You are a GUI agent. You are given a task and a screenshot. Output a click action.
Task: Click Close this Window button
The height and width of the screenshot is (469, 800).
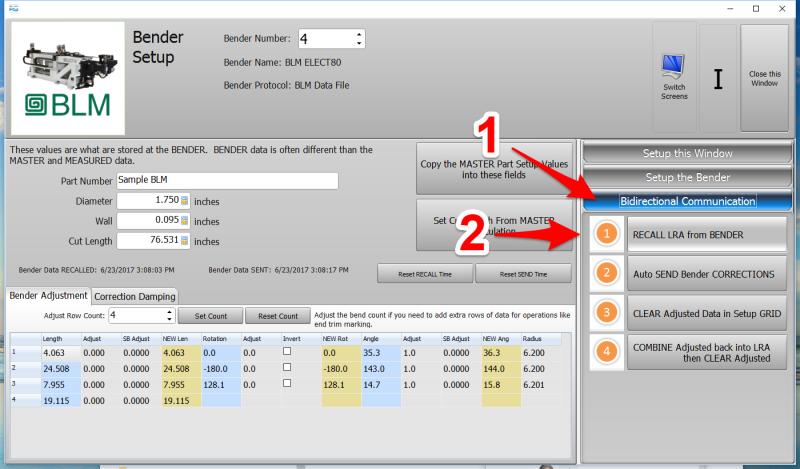coord(764,78)
